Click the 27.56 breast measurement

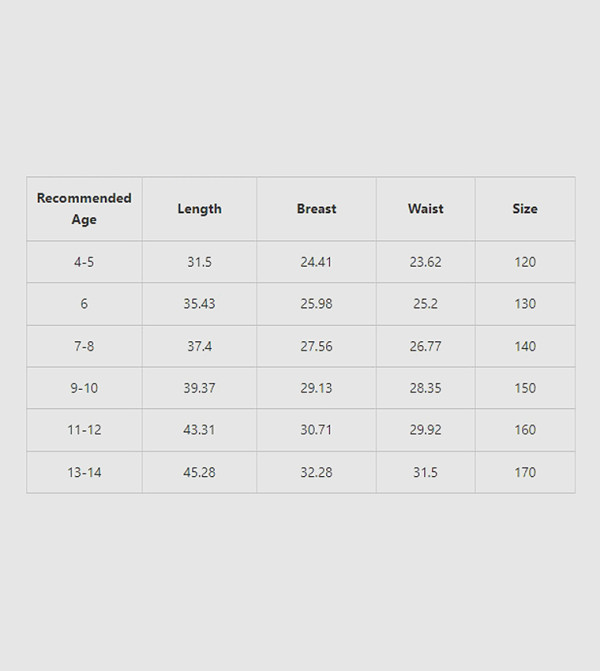click(316, 346)
